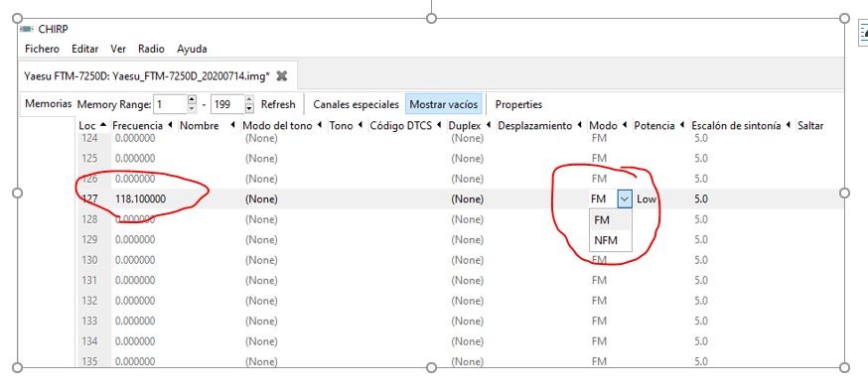This screenshot has width=868, height=390.
Task: Open the Editar menu
Action: coord(84,49)
